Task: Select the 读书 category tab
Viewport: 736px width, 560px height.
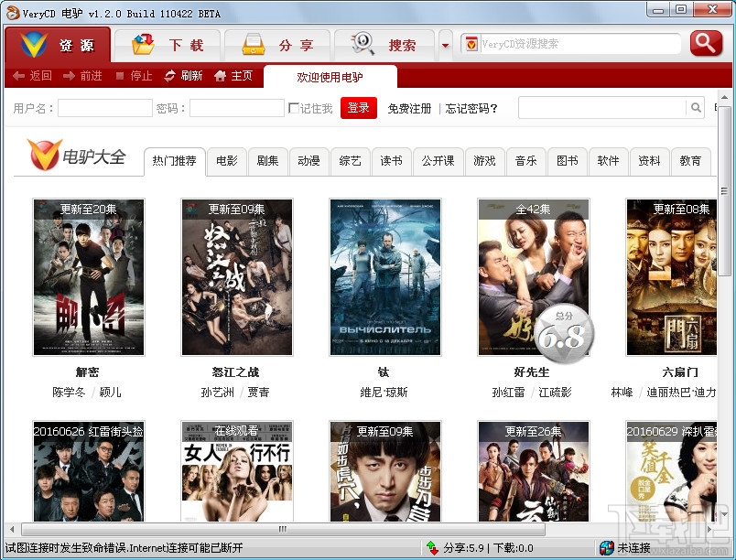Action: (x=391, y=161)
